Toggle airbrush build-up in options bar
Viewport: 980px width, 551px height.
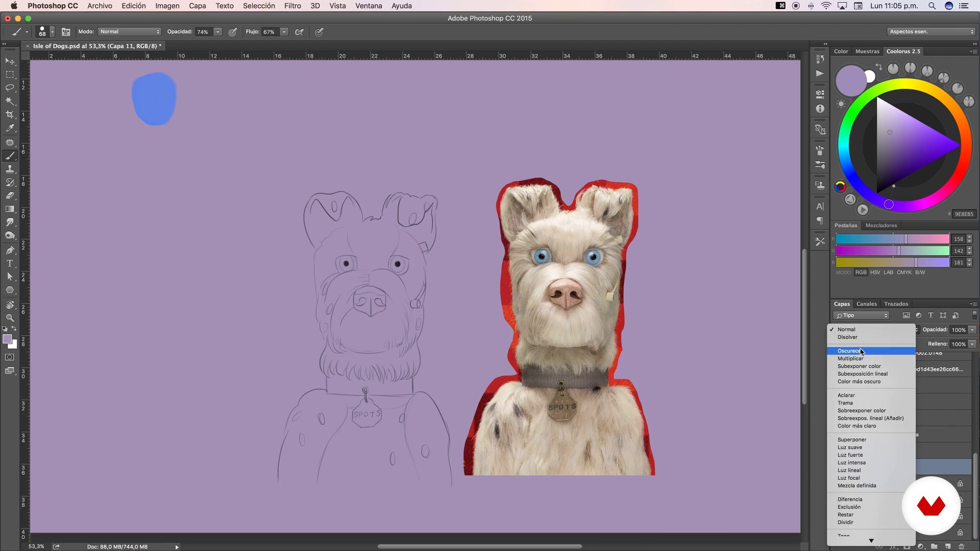(x=300, y=32)
